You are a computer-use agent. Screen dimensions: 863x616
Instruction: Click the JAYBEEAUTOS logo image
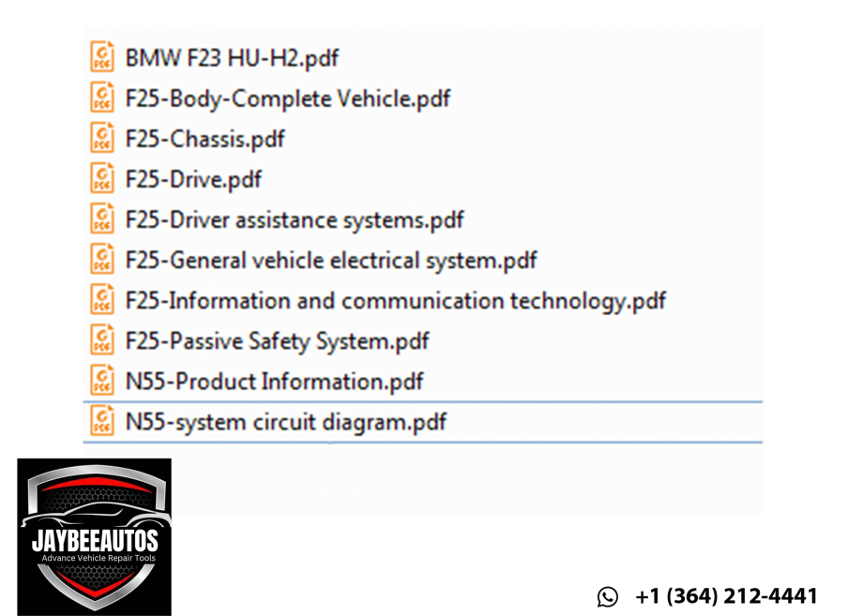(94, 537)
